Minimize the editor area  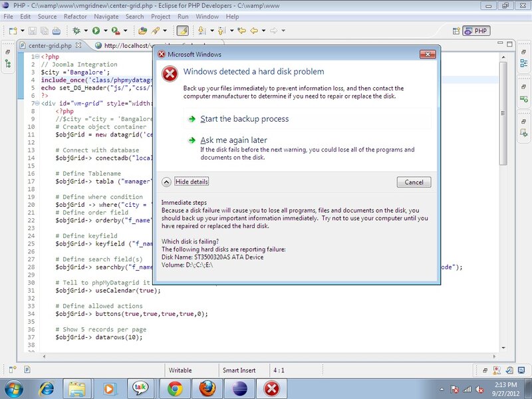(x=500, y=43)
